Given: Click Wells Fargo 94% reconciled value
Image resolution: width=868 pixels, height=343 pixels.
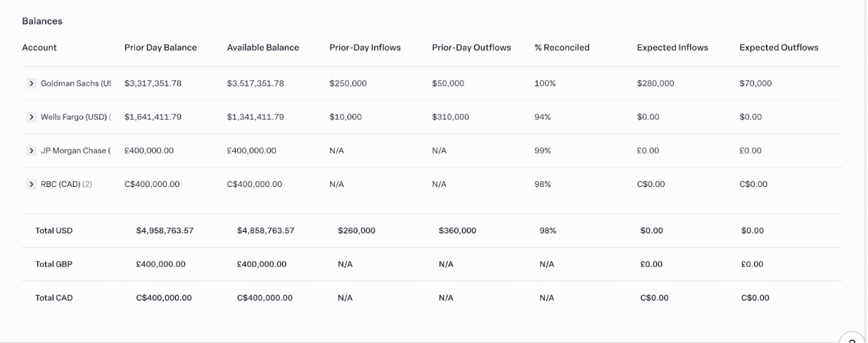Looking at the screenshot, I should (x=542, y=117).
